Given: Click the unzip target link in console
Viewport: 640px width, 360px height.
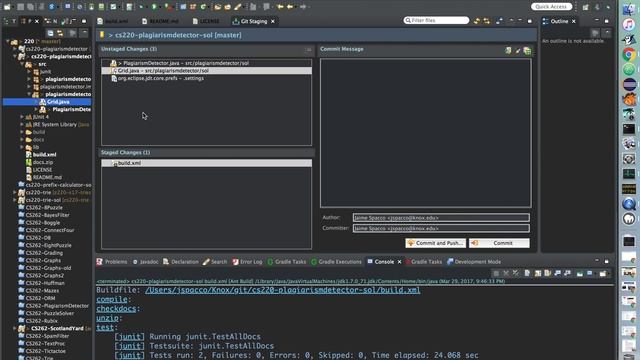Looking at the screenshot, I should point(107,318).
